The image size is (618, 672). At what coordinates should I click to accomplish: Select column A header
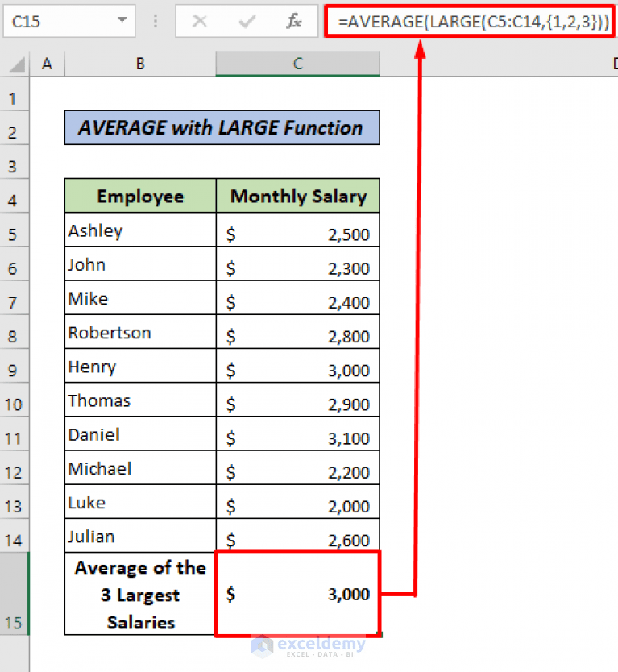coord(48,64)
